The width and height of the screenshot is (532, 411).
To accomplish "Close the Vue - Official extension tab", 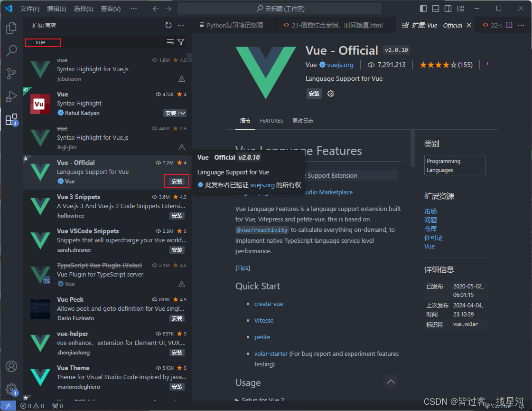I will pyautogui.click(x=469, y=25).
